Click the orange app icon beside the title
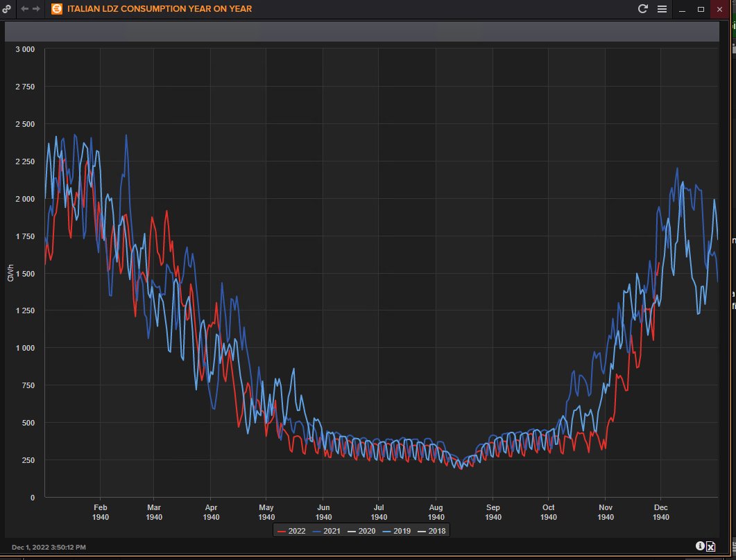Image resolution: width=736 pixels, height=560 pixels. (x=57, y=9)
